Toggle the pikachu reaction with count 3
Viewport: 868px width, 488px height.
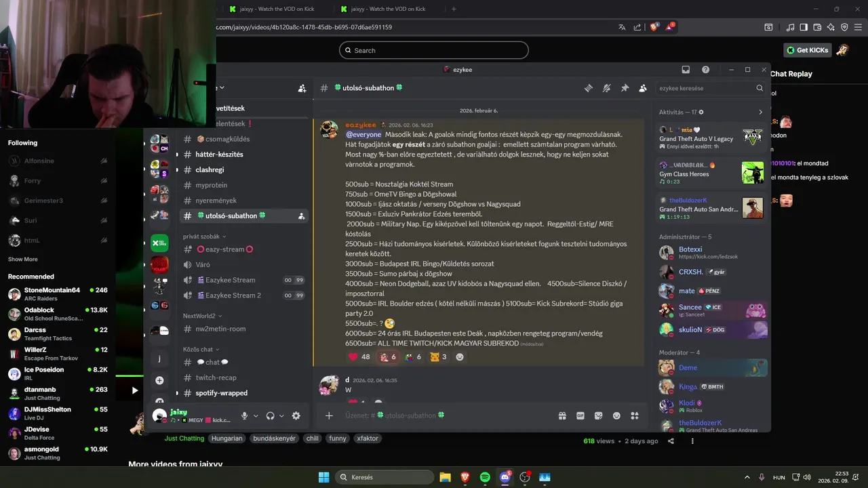point(439,357)
